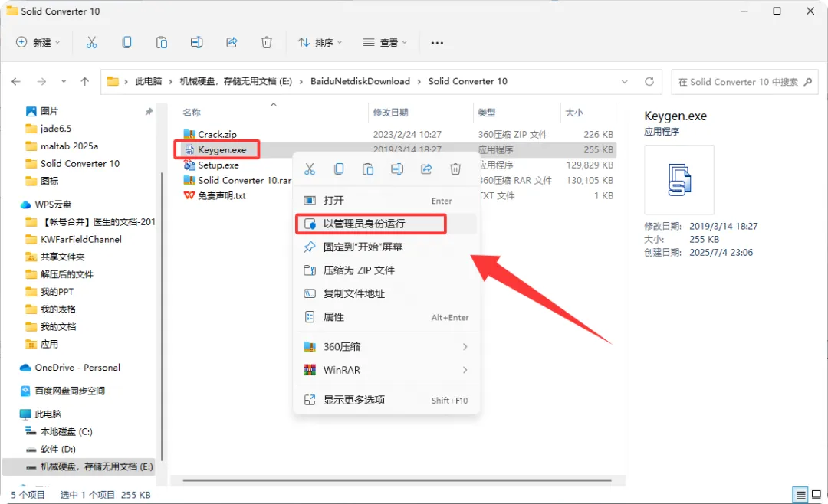Click the Rename icon in the context menu
Screen dimensions: 828x504
tap(397, 169)
